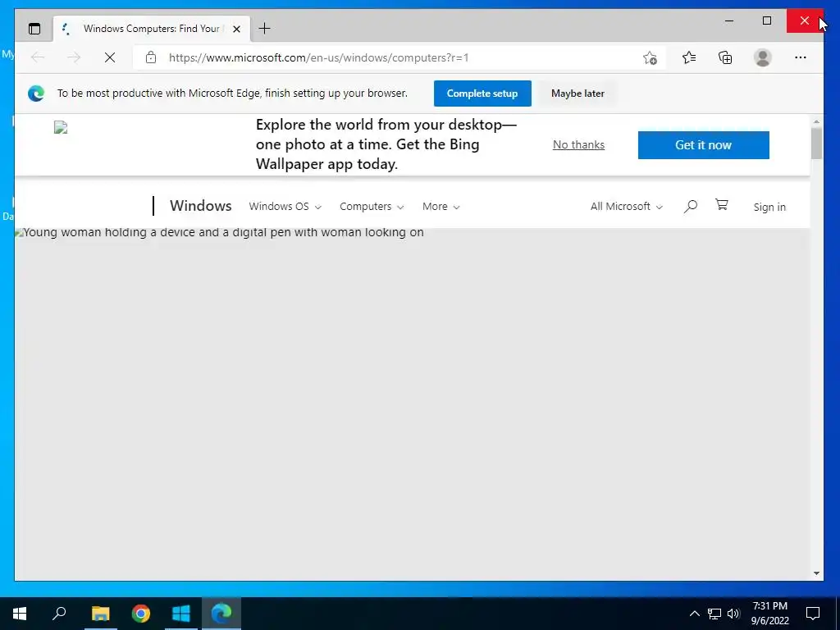The width and height of the screenshot is (840, 630).
Task: Expand the Windows OS menu
Action: (x=285, y=206)
